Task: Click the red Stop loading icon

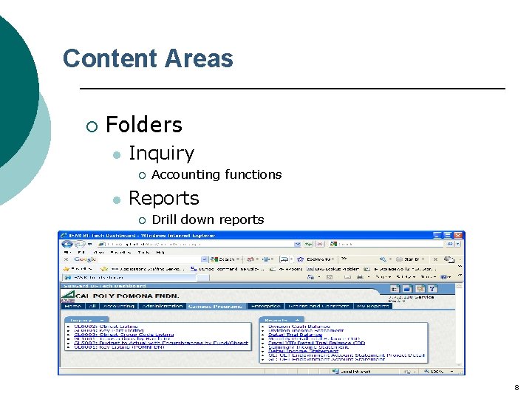Action: coord(320,244)
